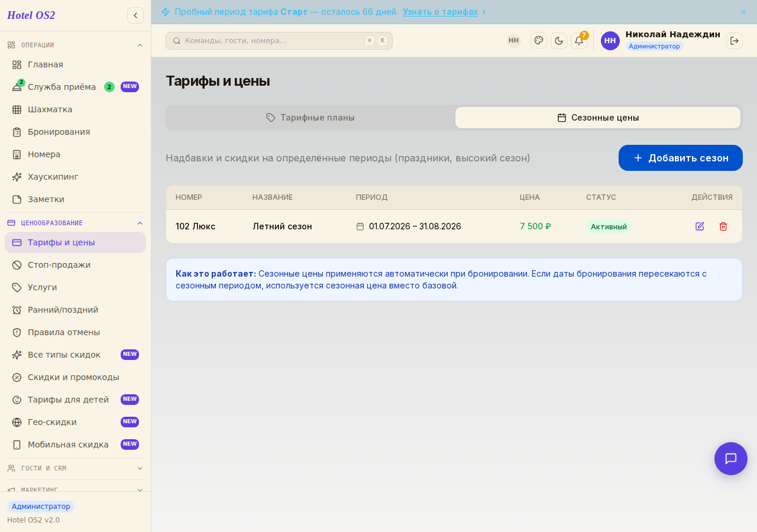
Task: Click the search field for commands and guests
Action: (x=279, y=41)
